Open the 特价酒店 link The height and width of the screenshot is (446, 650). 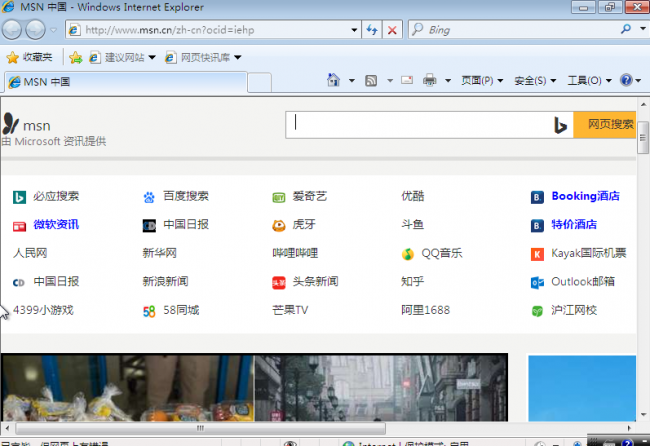(x=574, y=225)
